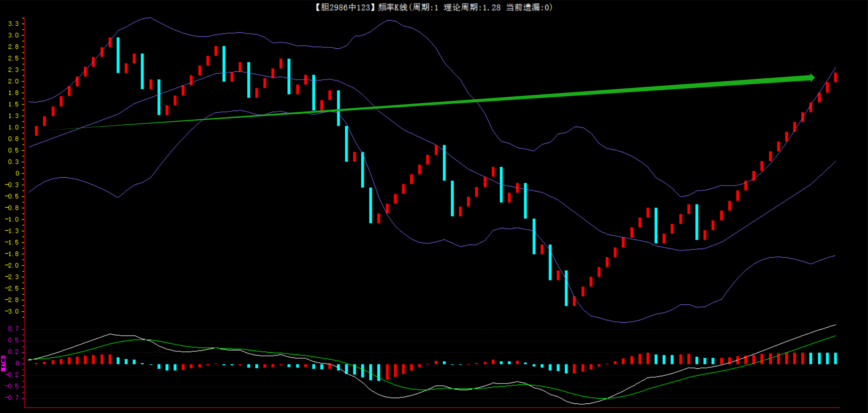Click the '胆2986中123' label in title
Image resolution: width=868 pixels, height=413 pixels.
point(345,7)
